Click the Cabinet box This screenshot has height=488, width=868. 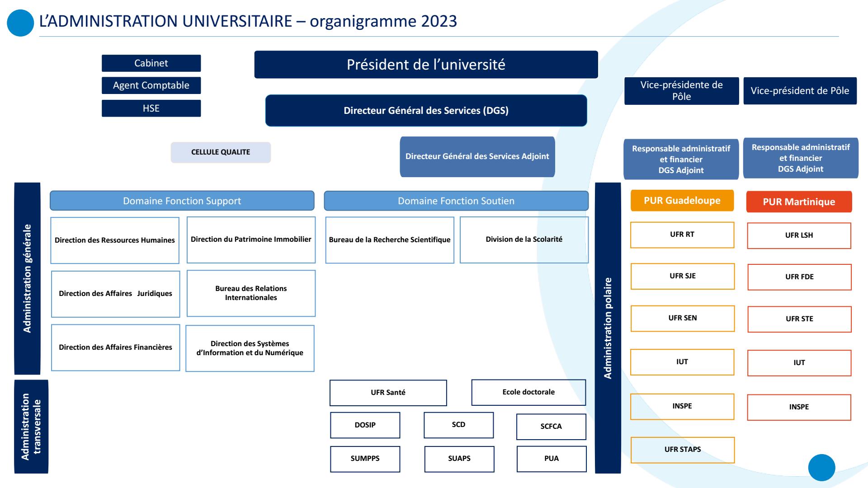(x=151, y=63)
